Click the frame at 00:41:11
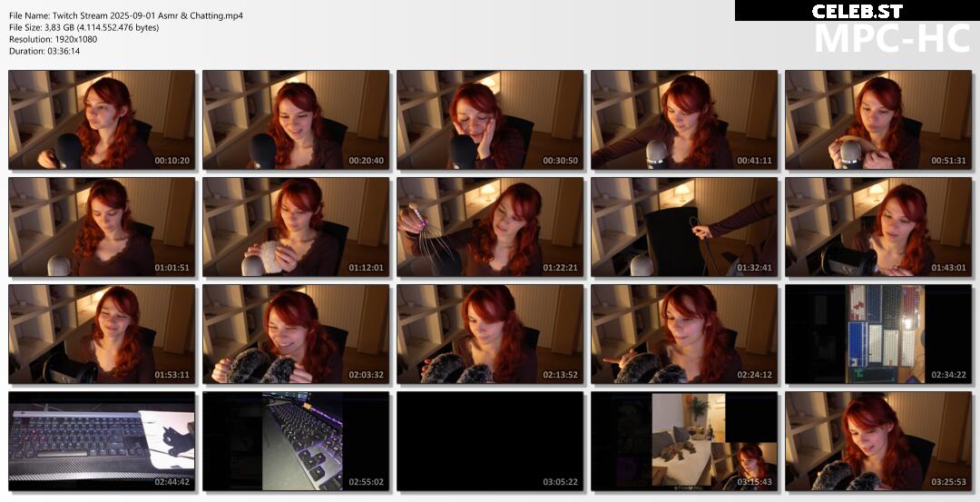Screen dimensions: 980x502 click(684, 120)
